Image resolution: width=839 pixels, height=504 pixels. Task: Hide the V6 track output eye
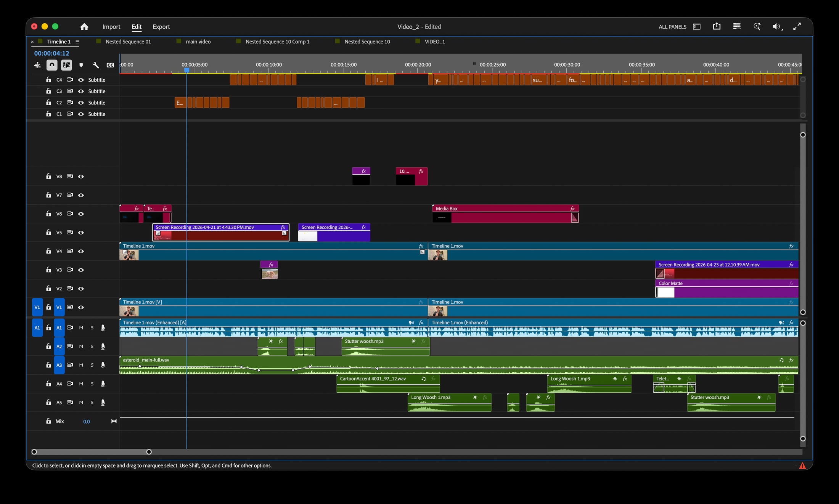pos(81,213)
